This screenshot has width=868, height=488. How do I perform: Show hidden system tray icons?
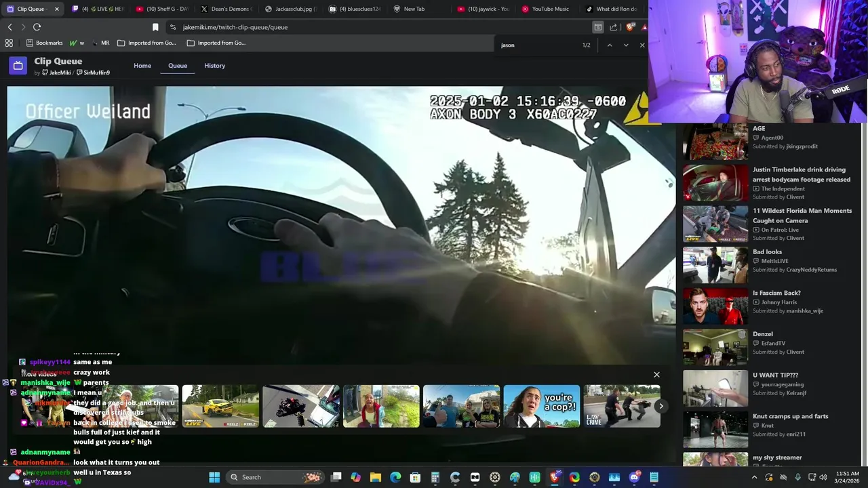(x=754, y=477)
